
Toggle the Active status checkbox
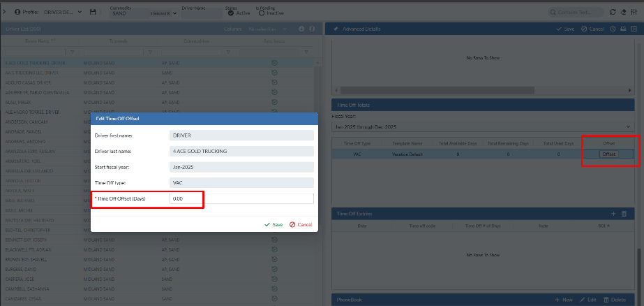pos(231,13)
